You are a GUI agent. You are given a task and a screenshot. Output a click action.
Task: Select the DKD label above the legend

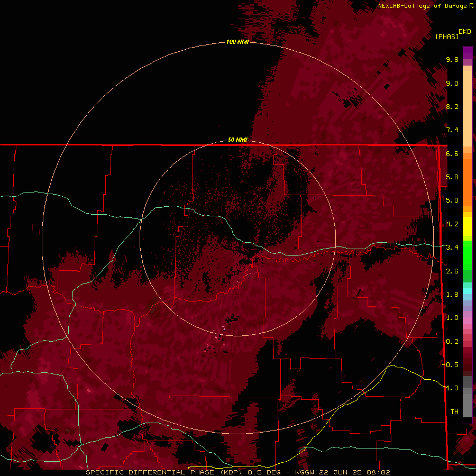click(465, 32)
